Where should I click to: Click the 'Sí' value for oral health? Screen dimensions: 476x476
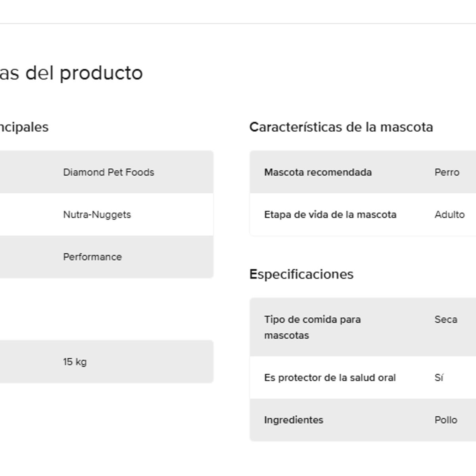pos(439,378)
